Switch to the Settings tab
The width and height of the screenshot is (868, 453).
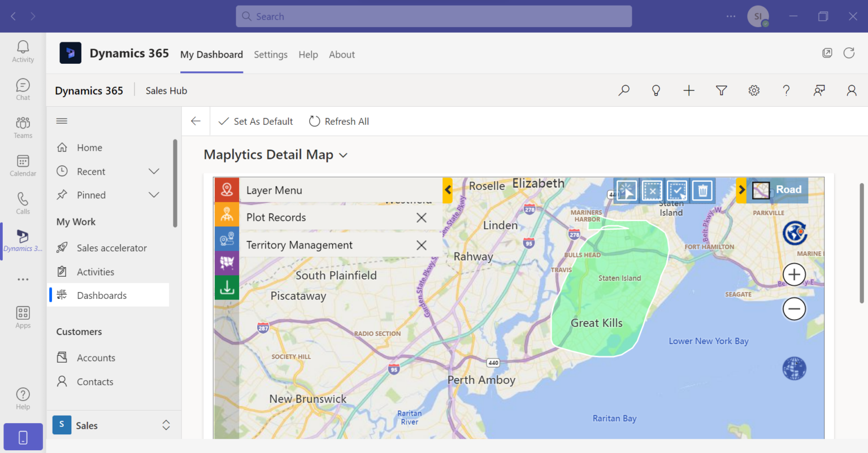click(x=271, y=54)
